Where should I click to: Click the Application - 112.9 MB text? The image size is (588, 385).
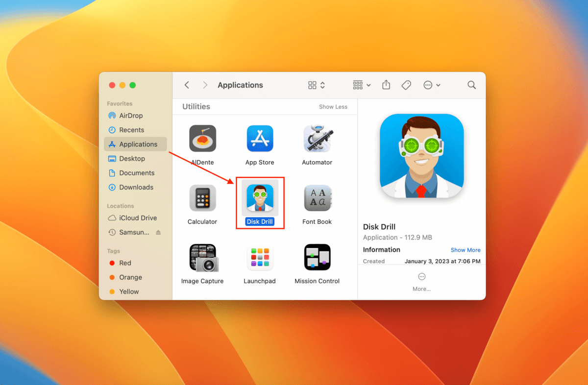[397, 238]
